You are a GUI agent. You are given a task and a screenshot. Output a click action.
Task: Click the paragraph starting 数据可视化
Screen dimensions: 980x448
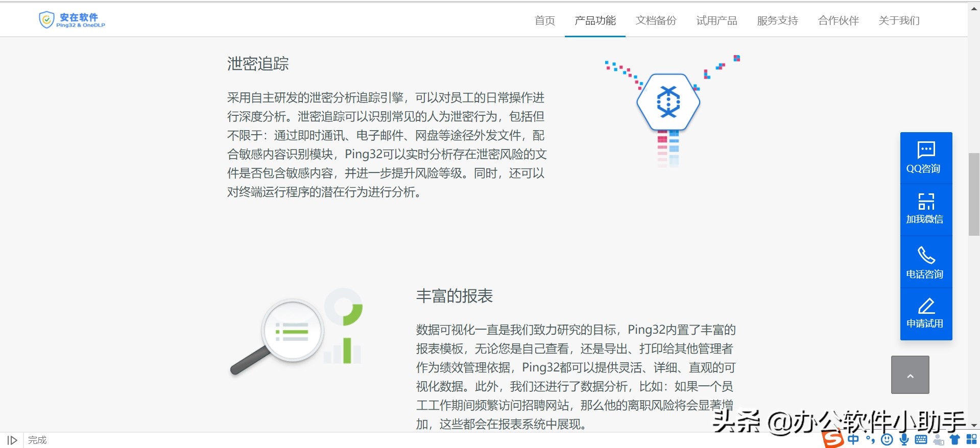pyautogui.click(x=576, y=377)
